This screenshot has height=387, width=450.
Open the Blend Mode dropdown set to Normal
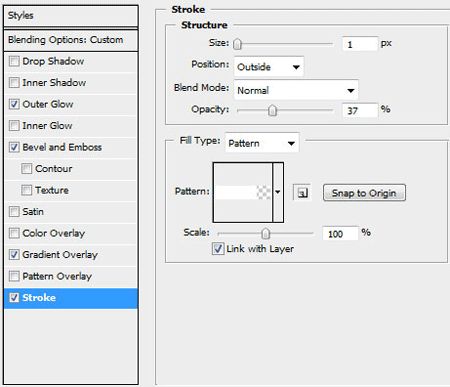(296, 90)
